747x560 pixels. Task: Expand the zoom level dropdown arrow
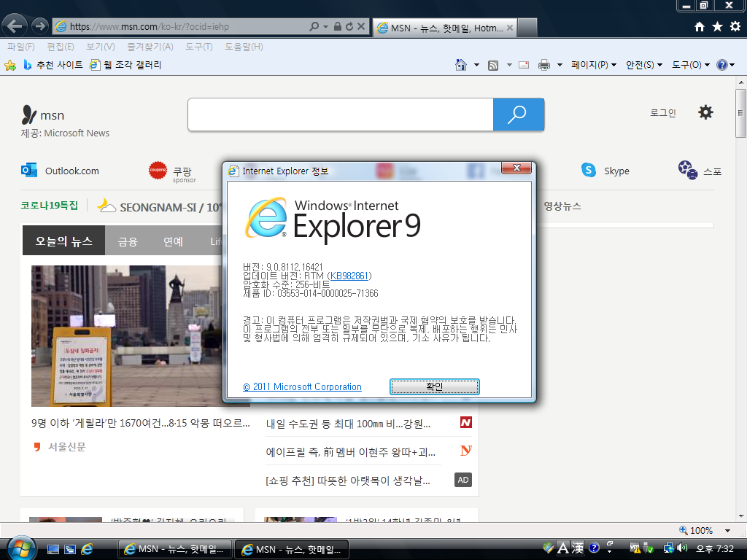727,531
